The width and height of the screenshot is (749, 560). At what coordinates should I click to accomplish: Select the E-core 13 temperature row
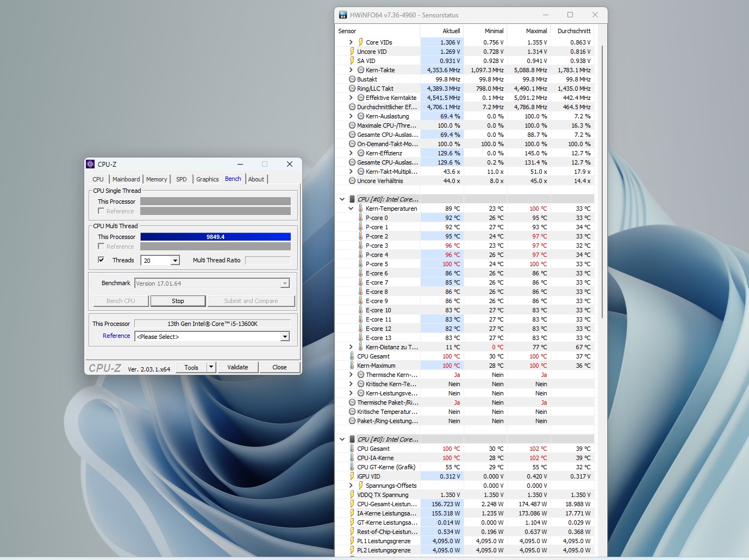(x=465, y=337)
